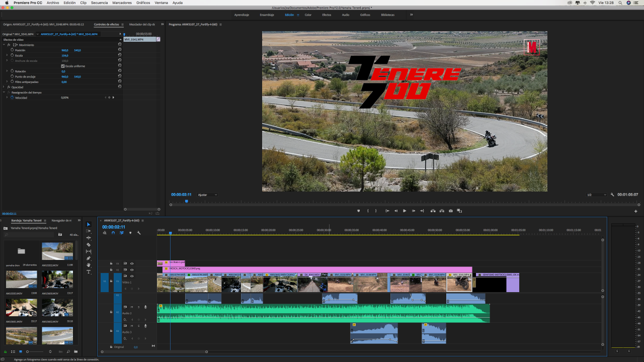Image resolution: width=644 pixels, height=362 pixels.
Task: Click the Escala value 104,0
Action: pos(65,55)
